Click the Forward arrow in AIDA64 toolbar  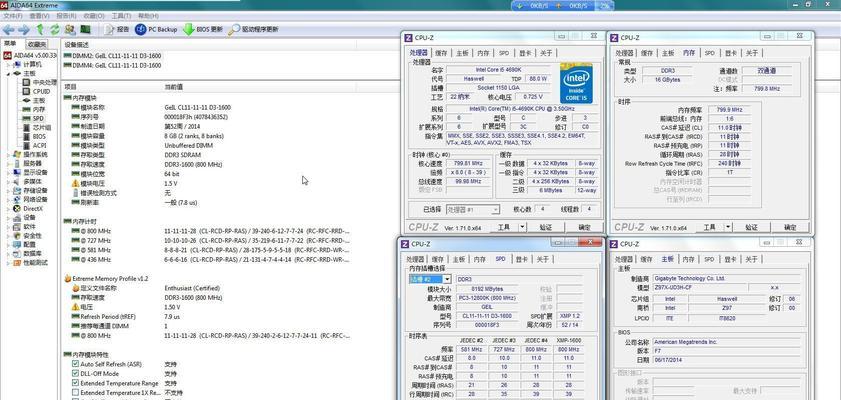[24, 29]
